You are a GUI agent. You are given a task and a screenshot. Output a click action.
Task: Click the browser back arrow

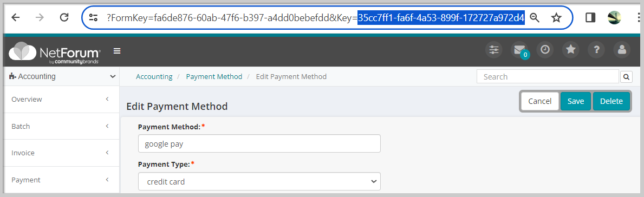(x=15, y=18)
